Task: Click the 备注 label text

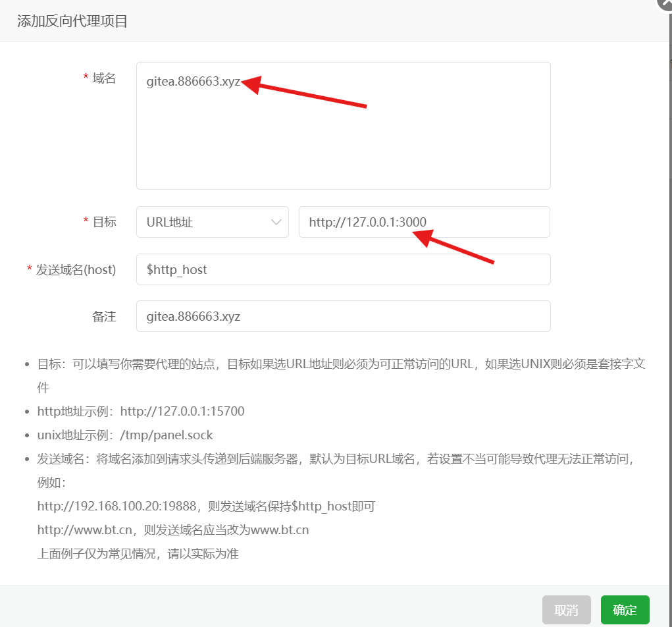Action: [x=104, y=317]
